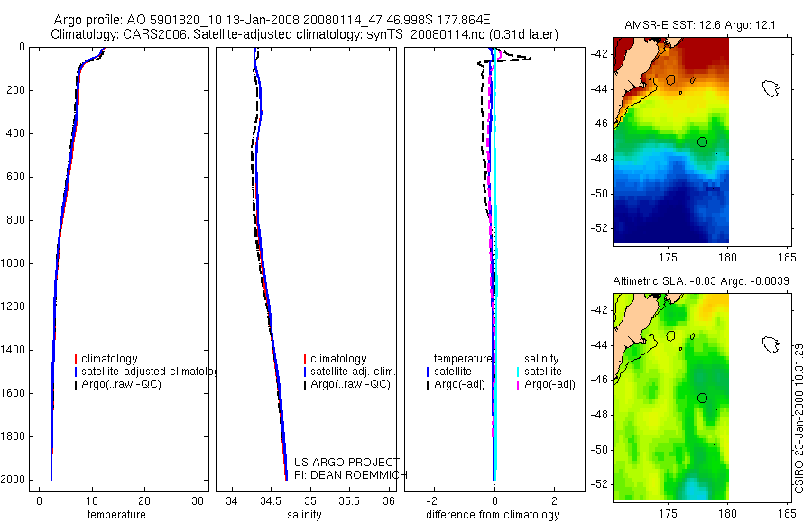
Task: Click the Altimetric SLA map title
Action: [x=701, y=281]
